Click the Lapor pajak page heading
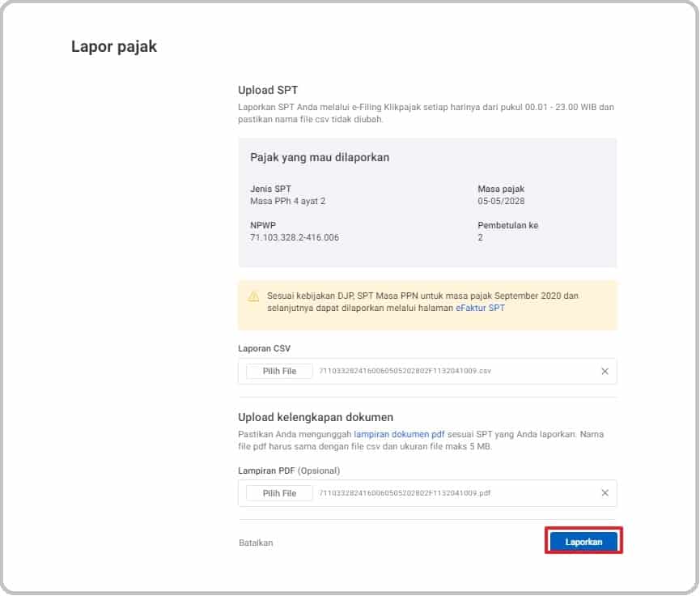700x596 pixels. [114, 47]
